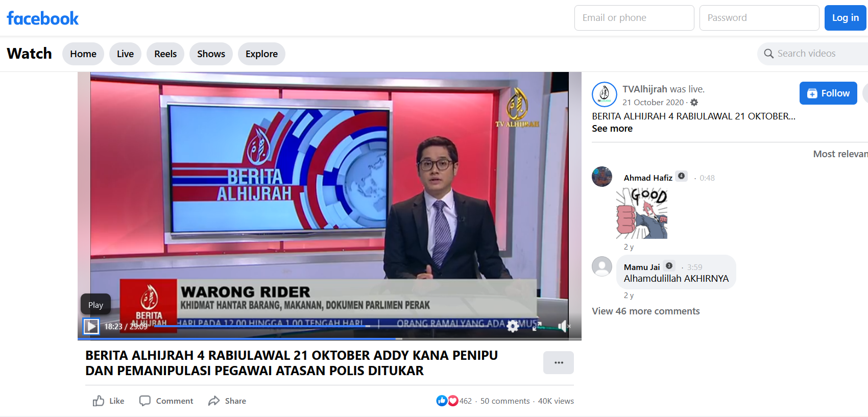This screenshot has height=417, width=868.
Task: Play the video with the play button
Action: tap(91, 326)
